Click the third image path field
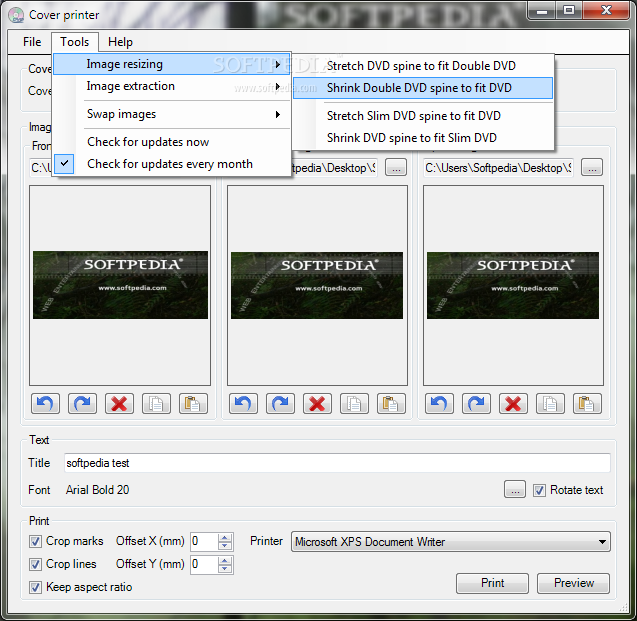The width and height of the screenshot is (637, 621). 498,168
